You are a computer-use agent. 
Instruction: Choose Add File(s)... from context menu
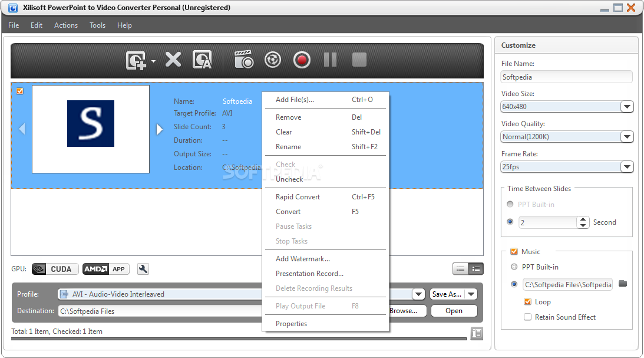click(325, 100)
